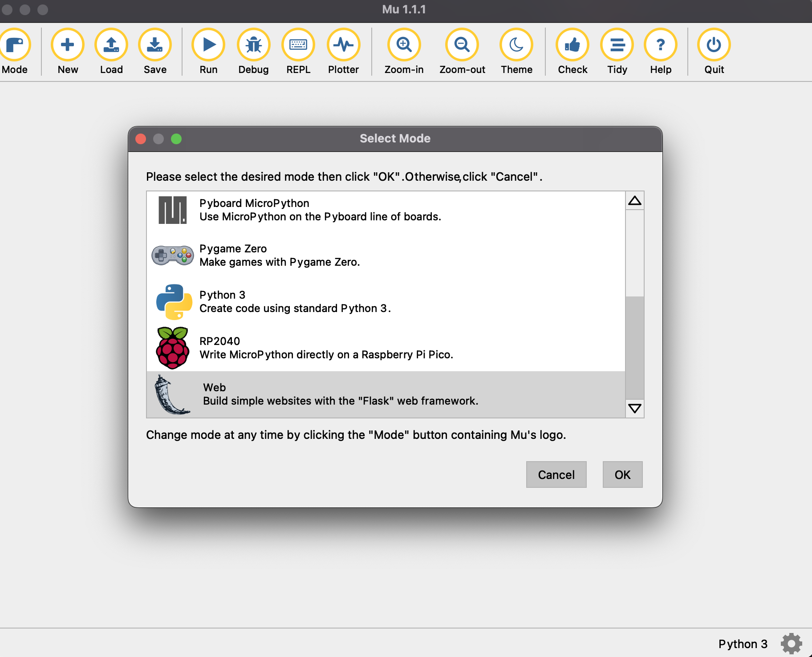Pick the Python 3 mode title
This screenshot has height=657, width=812.
pyautogui.click(x=222, y=295)
